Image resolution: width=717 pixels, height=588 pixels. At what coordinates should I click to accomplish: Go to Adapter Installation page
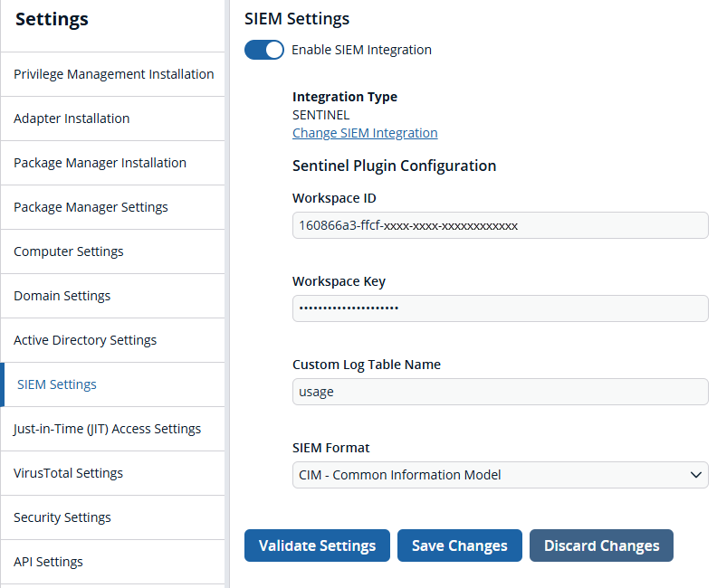113,119
